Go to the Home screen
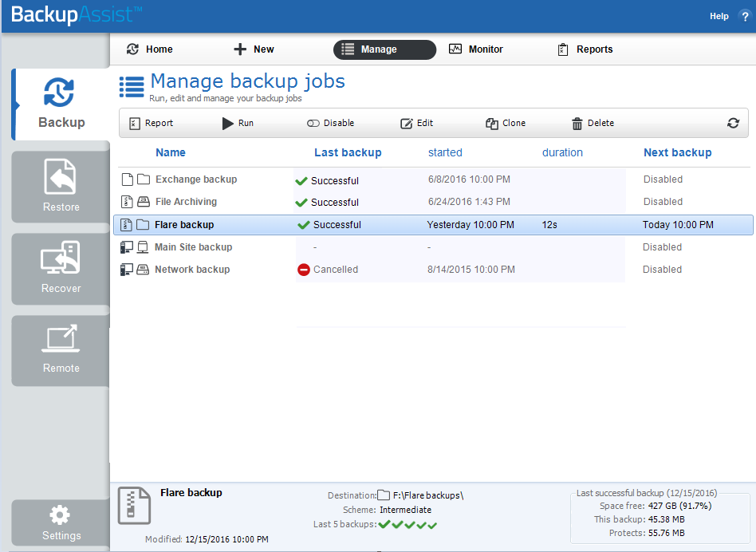This screenshot has height=552, width=756. click(148, 49)
